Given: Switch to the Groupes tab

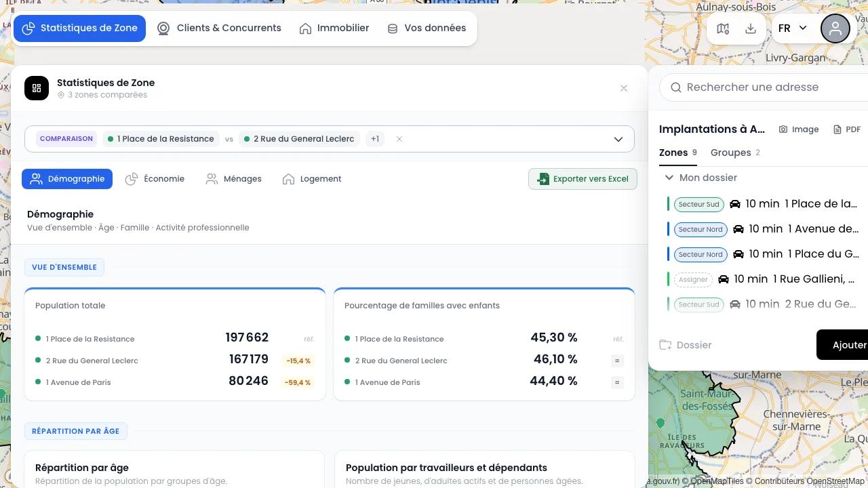Looking at the screenshot, I should 735,152.
